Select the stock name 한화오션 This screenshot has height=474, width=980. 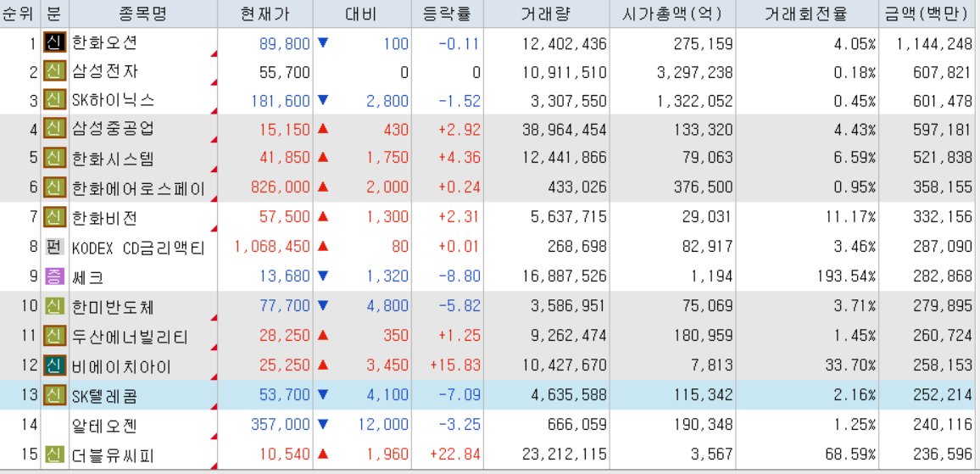click(104, 44)
